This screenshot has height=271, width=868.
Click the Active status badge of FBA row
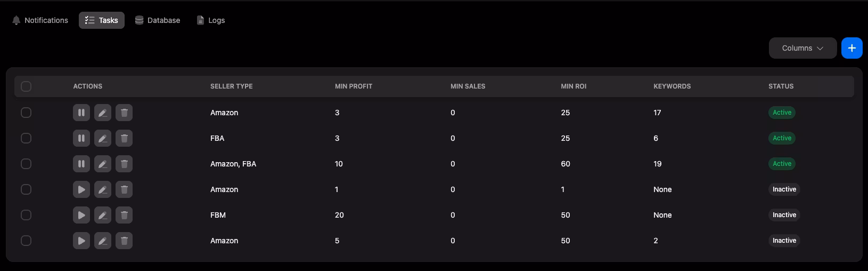[x=782, y=138]
